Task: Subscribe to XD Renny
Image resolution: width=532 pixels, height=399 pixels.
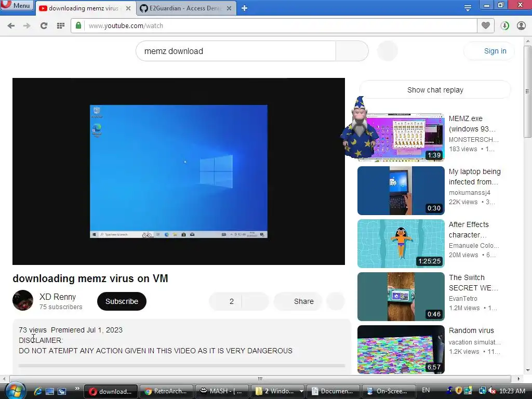Action: (x=122, y=301)
